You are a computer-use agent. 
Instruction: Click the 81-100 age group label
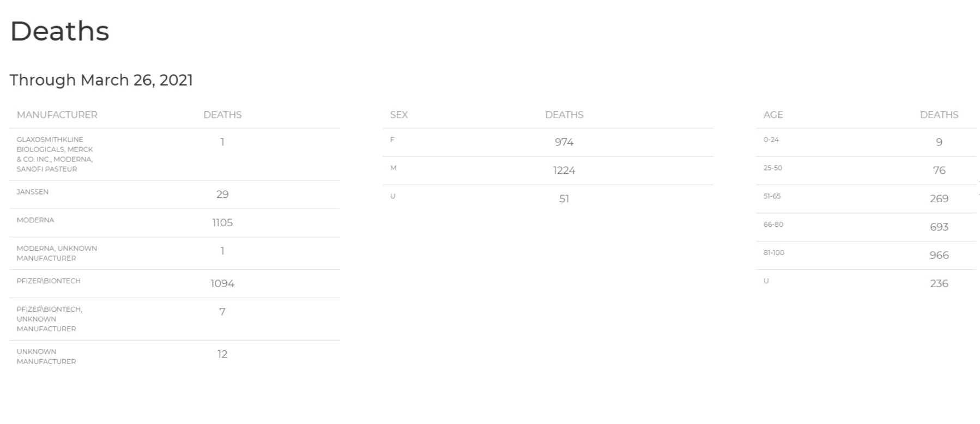[x=774, y=253]
